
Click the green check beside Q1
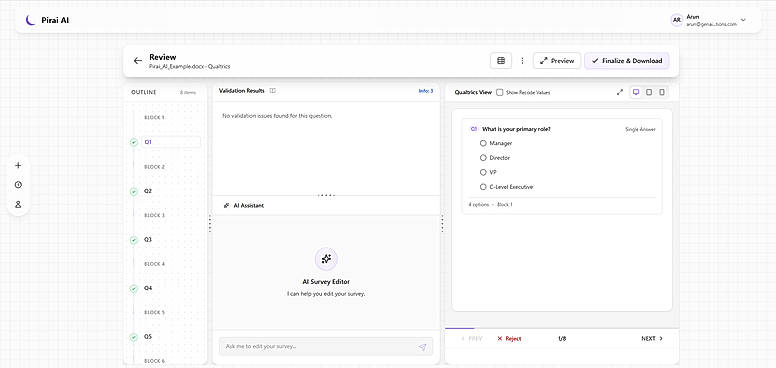tap(134, 142)
